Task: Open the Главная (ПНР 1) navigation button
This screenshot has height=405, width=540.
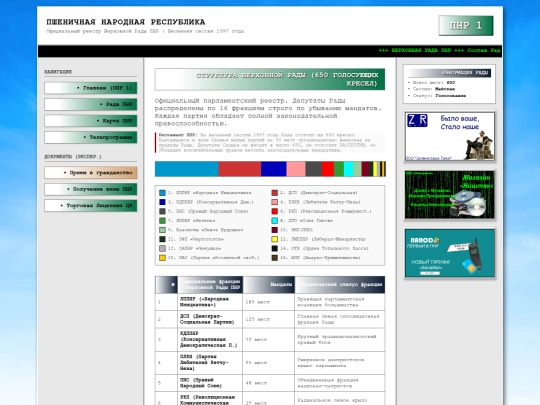Action: pyautogui.click(x=91, y=88)
